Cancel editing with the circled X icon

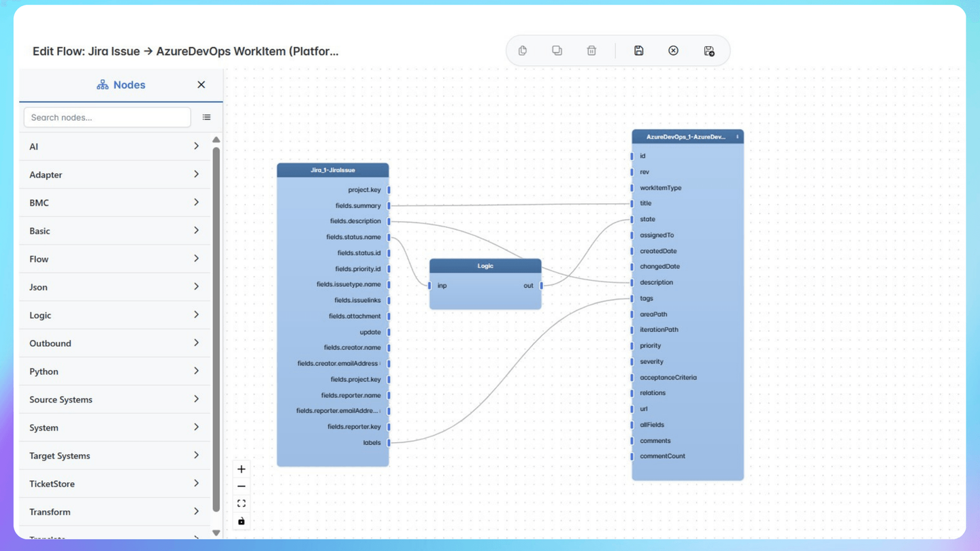click(673, 50)
